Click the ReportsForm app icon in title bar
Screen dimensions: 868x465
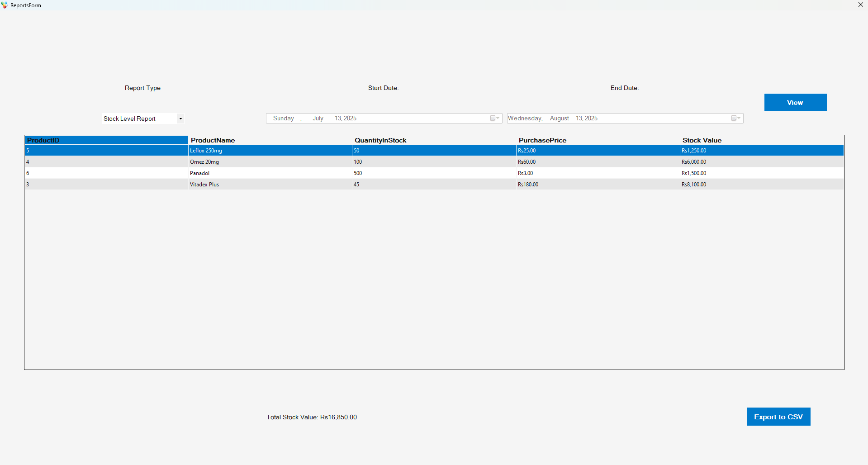click(x=5, y=5)
